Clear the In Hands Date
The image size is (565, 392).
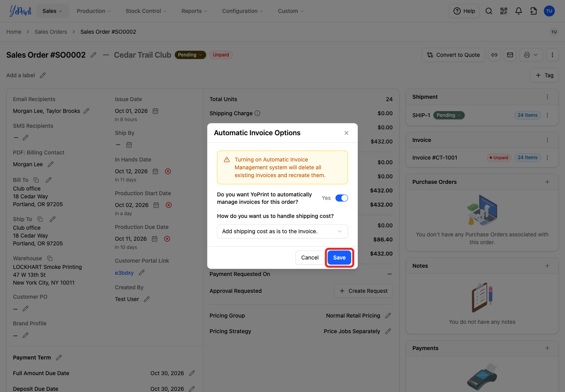[x=168, y=171]
